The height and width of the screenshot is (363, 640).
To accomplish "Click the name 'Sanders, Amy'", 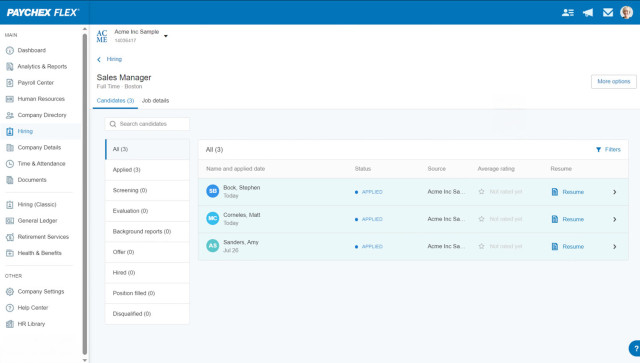I will (x=241, y=243).
